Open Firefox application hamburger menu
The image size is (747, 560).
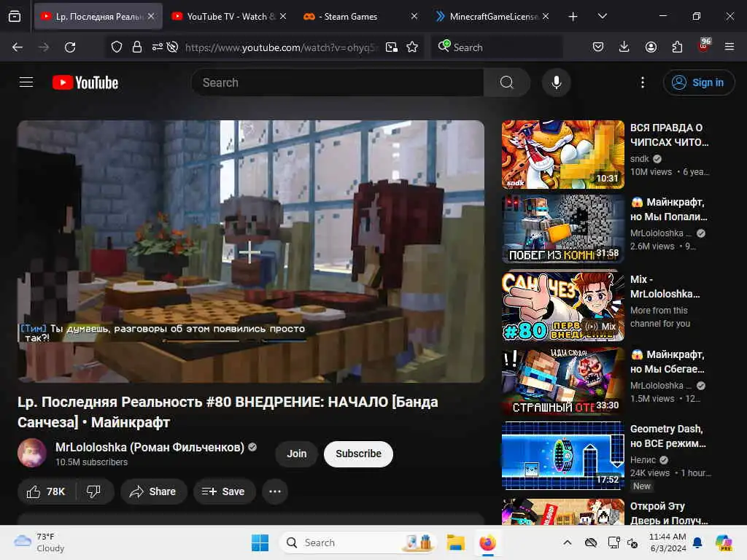click(729, 47)
